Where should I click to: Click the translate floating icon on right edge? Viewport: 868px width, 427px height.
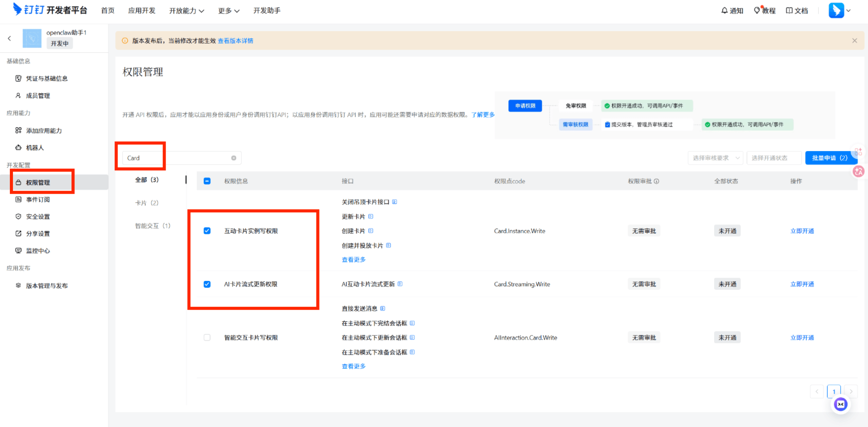(858, 171)
